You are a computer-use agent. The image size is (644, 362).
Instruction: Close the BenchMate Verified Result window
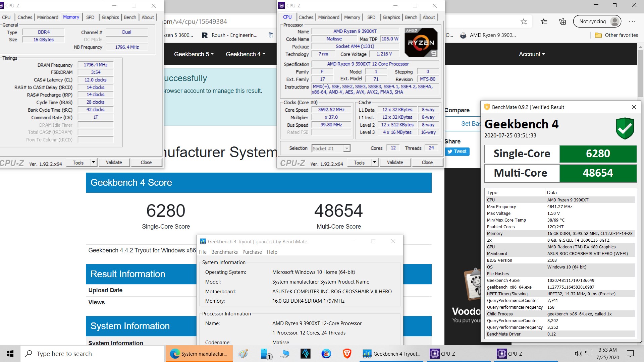[x=634, y=107]
